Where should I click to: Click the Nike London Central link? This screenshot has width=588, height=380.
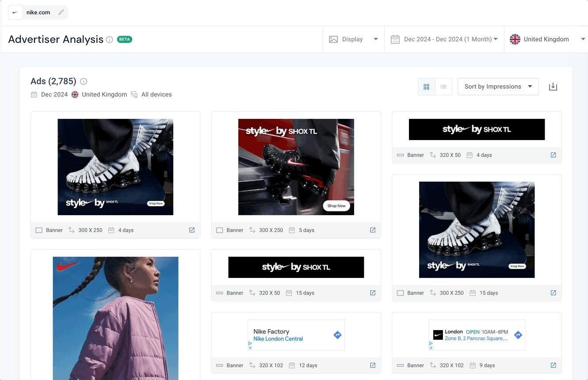click(x=278, y=339)
